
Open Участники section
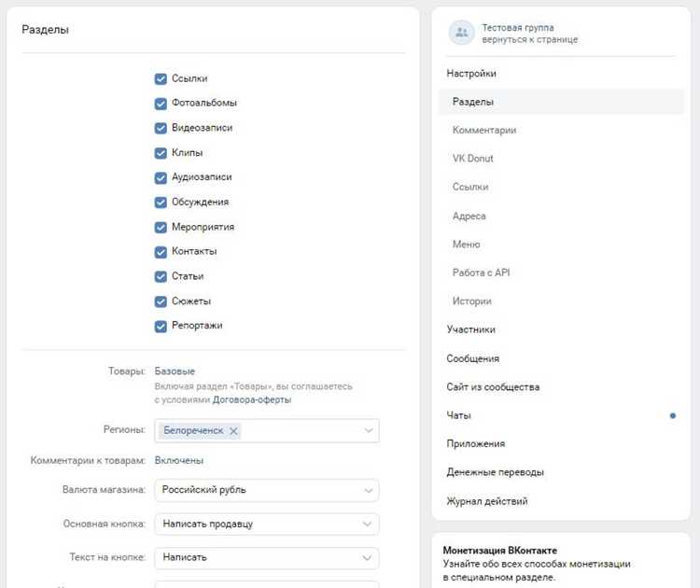(471, 329)
